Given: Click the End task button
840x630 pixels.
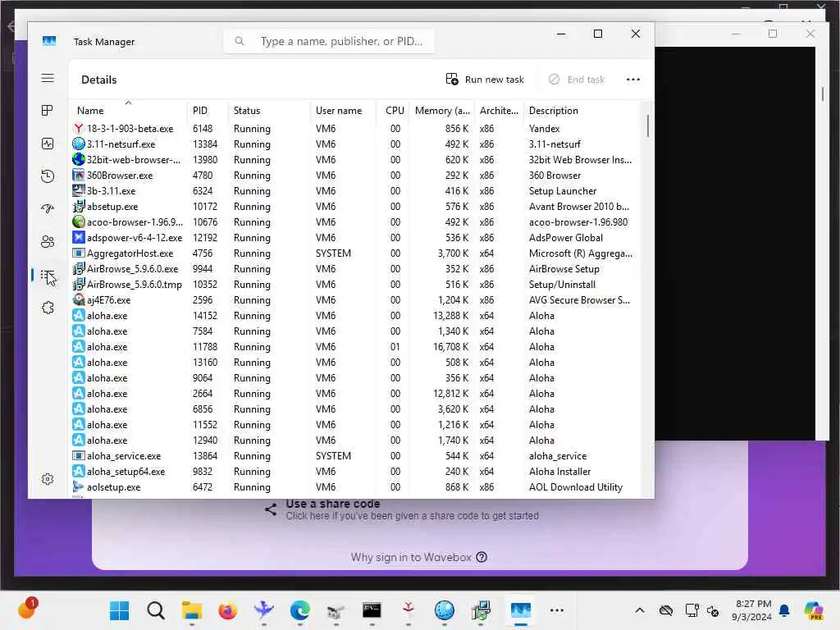Looking at the screenshot, I should (x=577, y=80).
